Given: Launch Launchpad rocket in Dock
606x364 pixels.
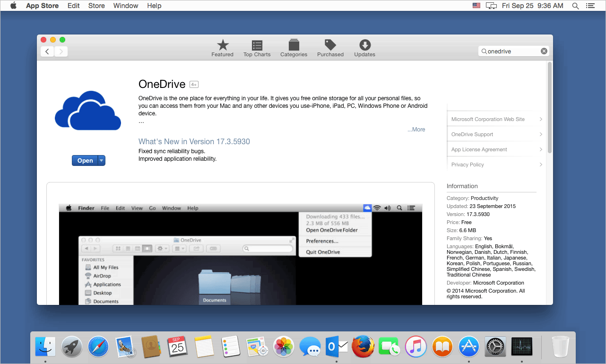Looking at the screenshot, I should pos(72,347).
